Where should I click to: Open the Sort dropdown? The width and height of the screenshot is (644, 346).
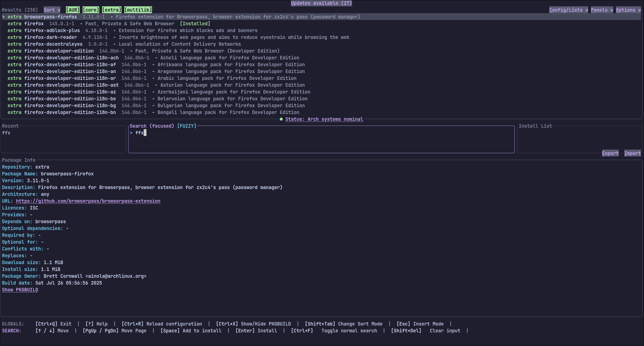(52, 10)
